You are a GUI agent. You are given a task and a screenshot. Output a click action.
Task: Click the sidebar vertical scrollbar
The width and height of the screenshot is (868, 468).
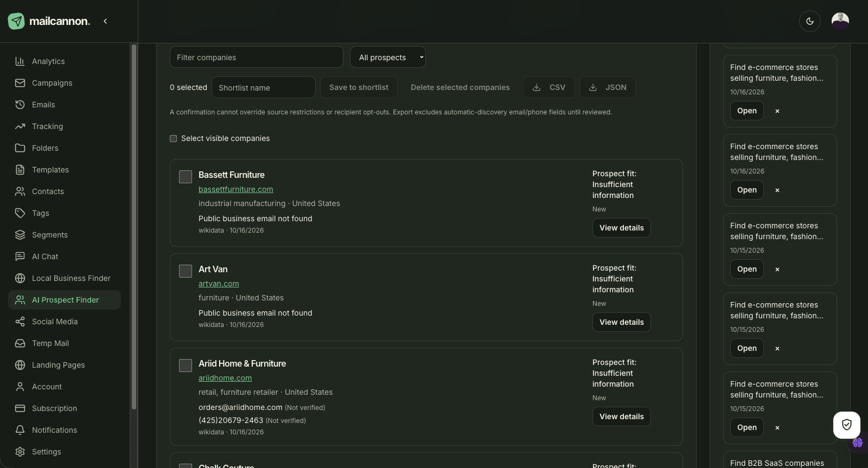(134, 227)
